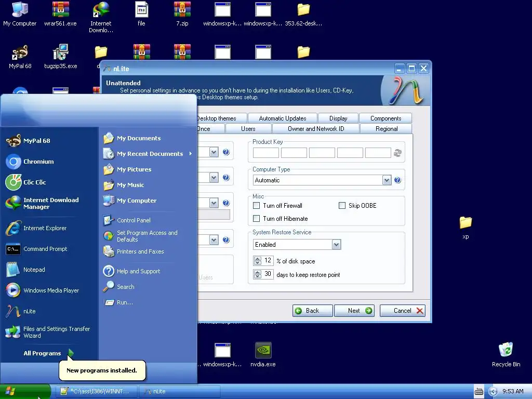
Task: Switch to Users tab
Action: pos(248,129)
